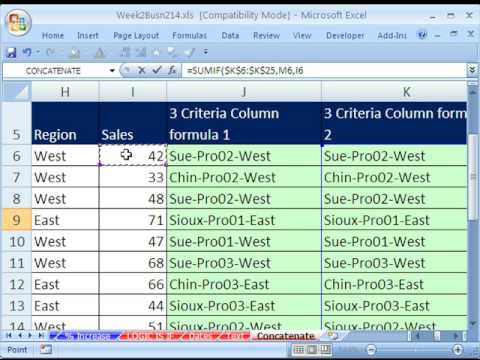Click column J cell Sioux-Pro01-East
The height and width of the screenshot is (360, 480).
coord(244,220)
